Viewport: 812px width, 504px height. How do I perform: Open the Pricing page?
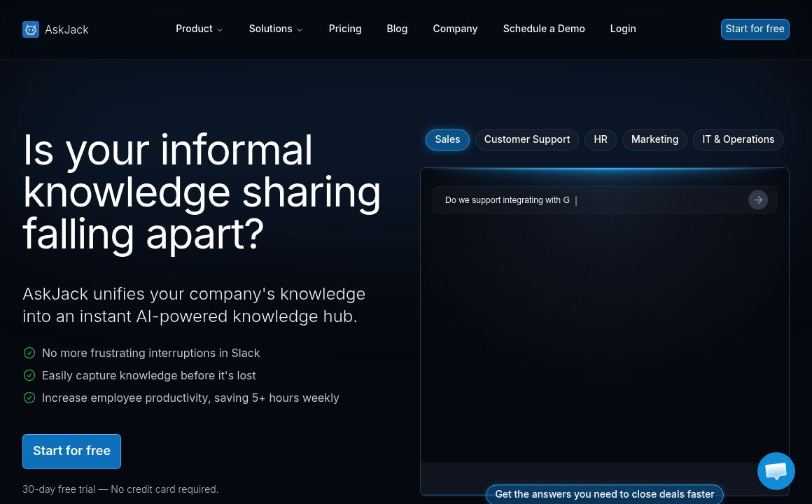click(x=345, y=29)
